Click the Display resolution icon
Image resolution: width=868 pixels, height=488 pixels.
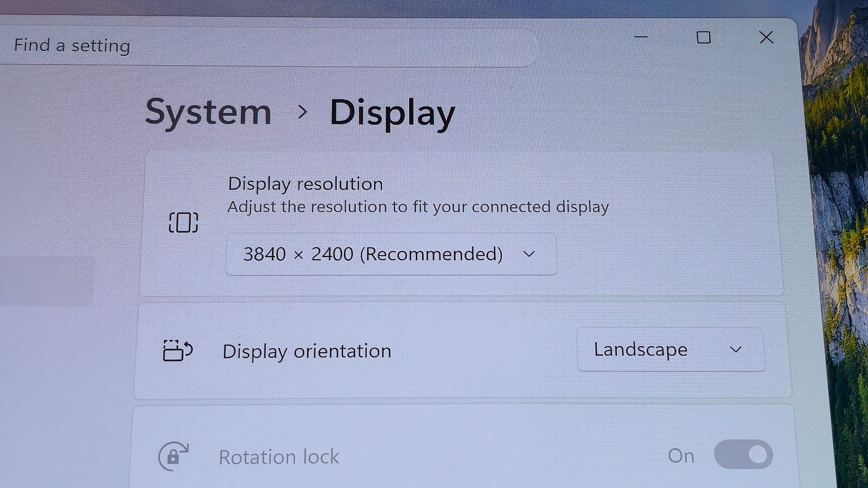click(x=184, y=222)
